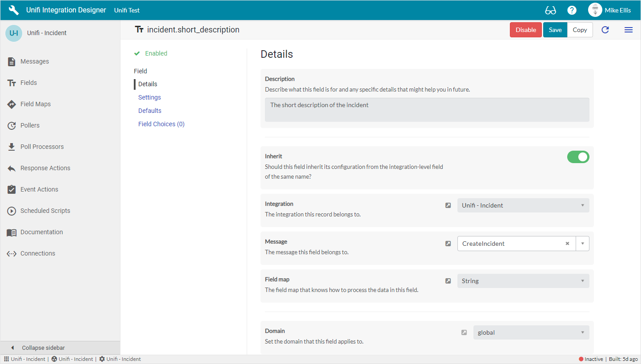The image size is (641, 364).
Task: Click the wrench logo icon
Action: point(14,10)
